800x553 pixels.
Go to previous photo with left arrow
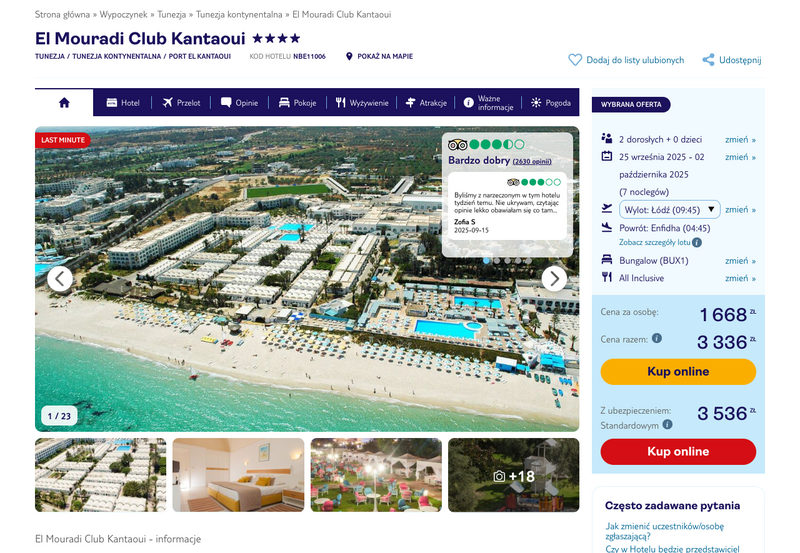pyautogui.click(x=60, y=279)
